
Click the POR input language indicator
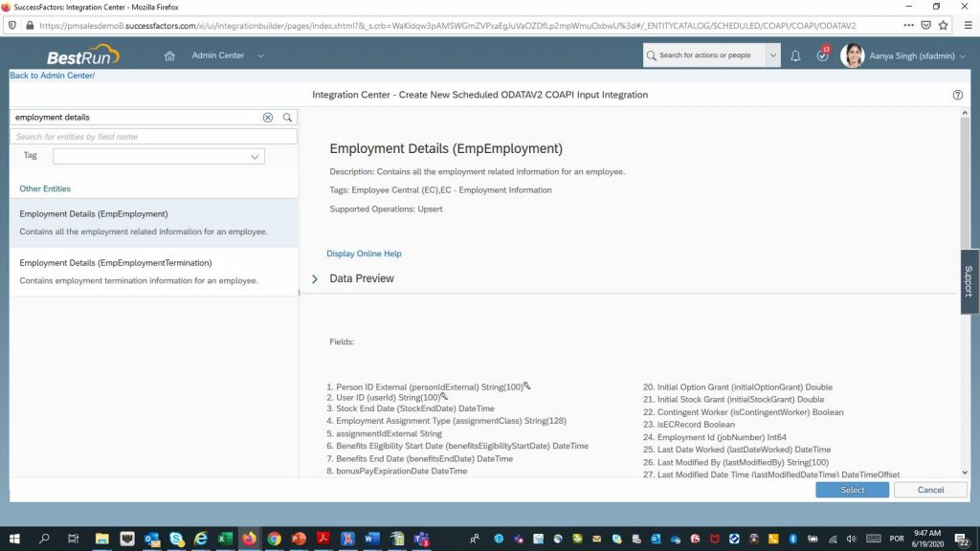point(897,540)
